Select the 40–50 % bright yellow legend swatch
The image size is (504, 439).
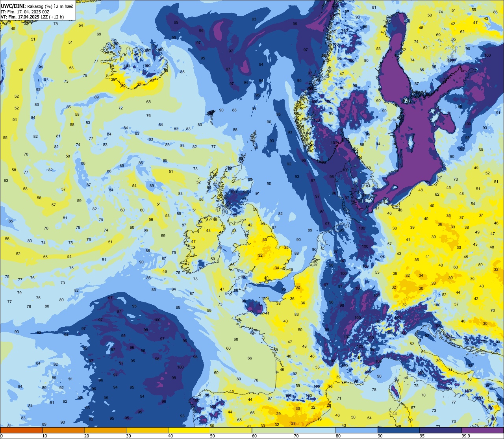189,430
